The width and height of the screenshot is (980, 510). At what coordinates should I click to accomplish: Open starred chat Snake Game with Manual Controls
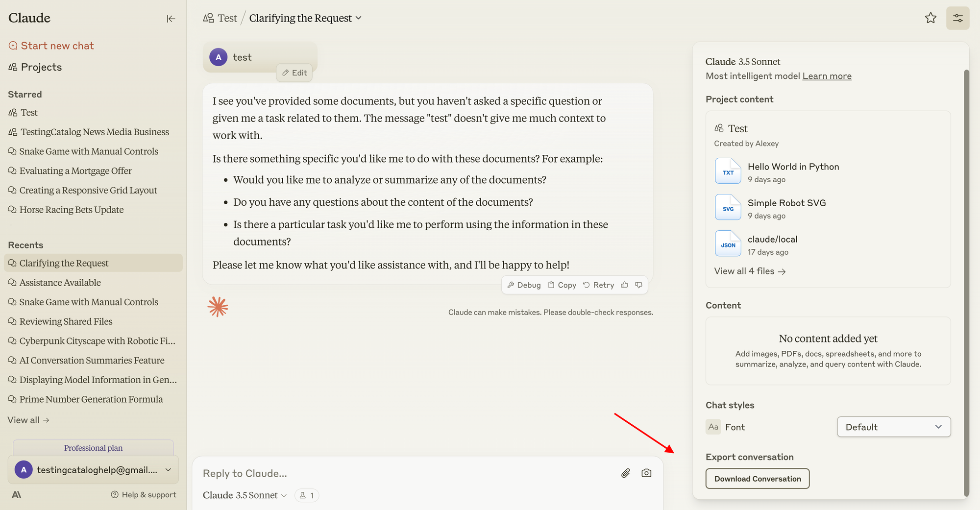tap(93, 151)
